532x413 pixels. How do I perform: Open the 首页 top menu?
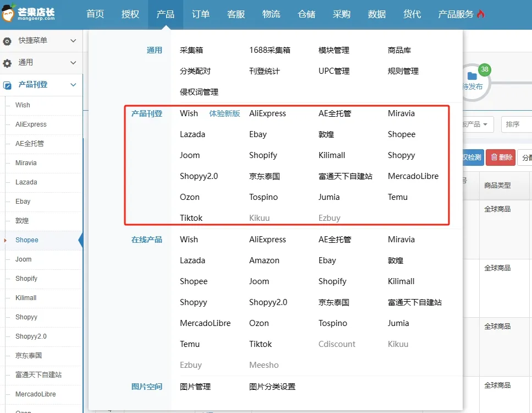point(95,14)
